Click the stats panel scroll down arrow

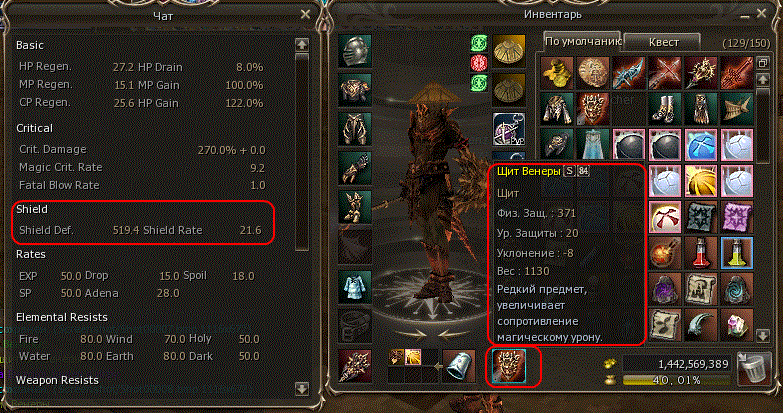302,388
